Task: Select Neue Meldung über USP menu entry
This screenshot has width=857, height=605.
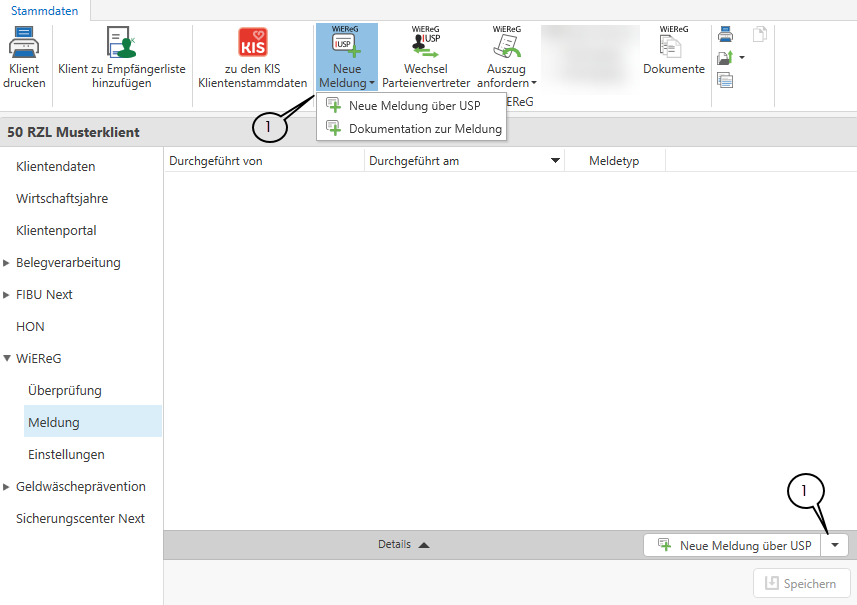Action: click(x=414, y=106)
